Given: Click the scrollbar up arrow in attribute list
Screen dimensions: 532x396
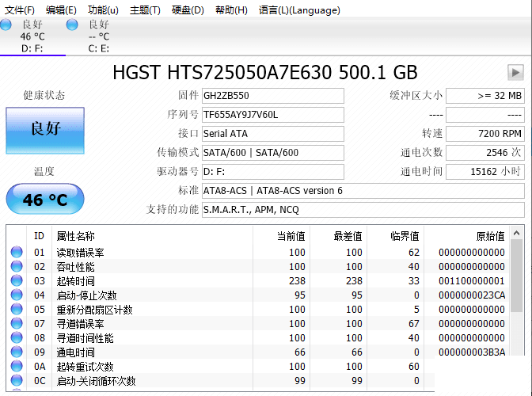Looking at the screenshot, I should point(516,233).
